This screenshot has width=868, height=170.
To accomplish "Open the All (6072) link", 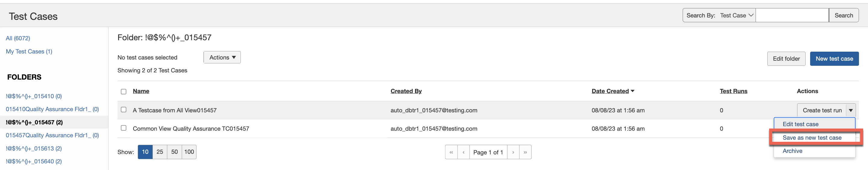I will [18, 38].
